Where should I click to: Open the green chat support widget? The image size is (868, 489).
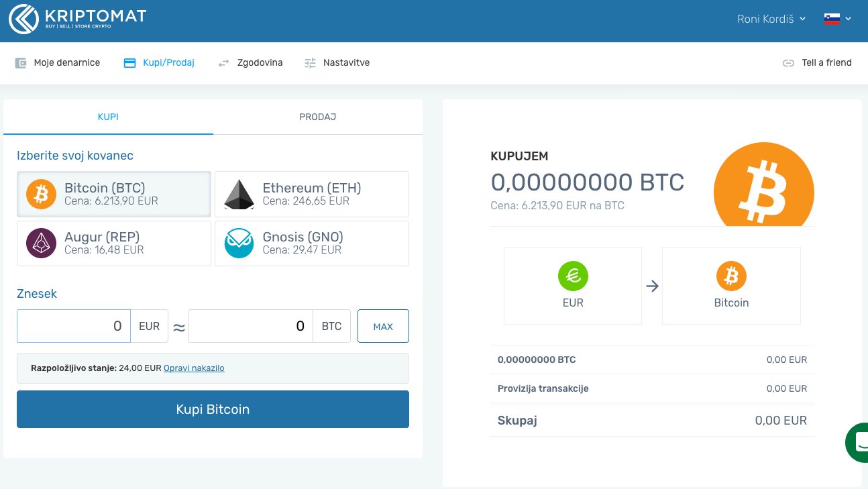pos(857,442)
